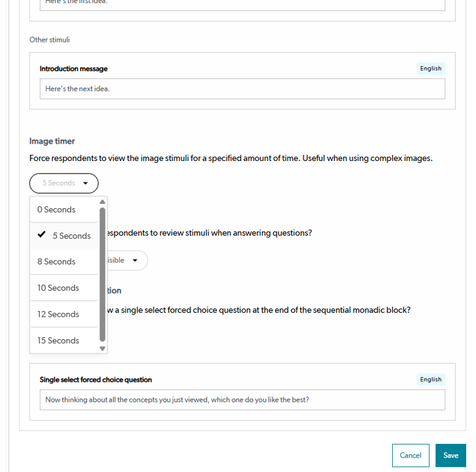The image size is (476, 472).
Task: Choose 10 Seconds from the list
Action: [x=64, y=288]
